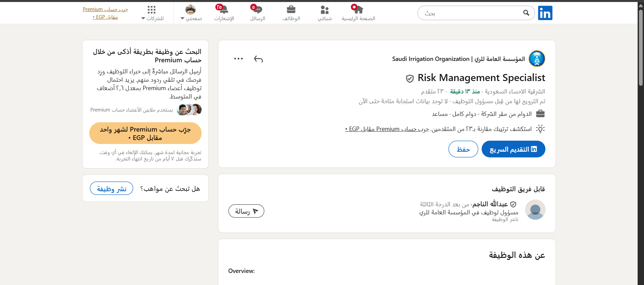
Task: Expand the صفحتي profile dropdown
Action: [191, 13]
